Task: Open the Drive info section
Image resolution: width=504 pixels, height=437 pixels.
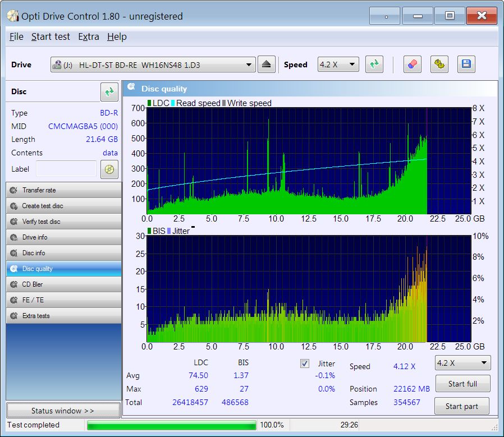Action: [63, 237]
